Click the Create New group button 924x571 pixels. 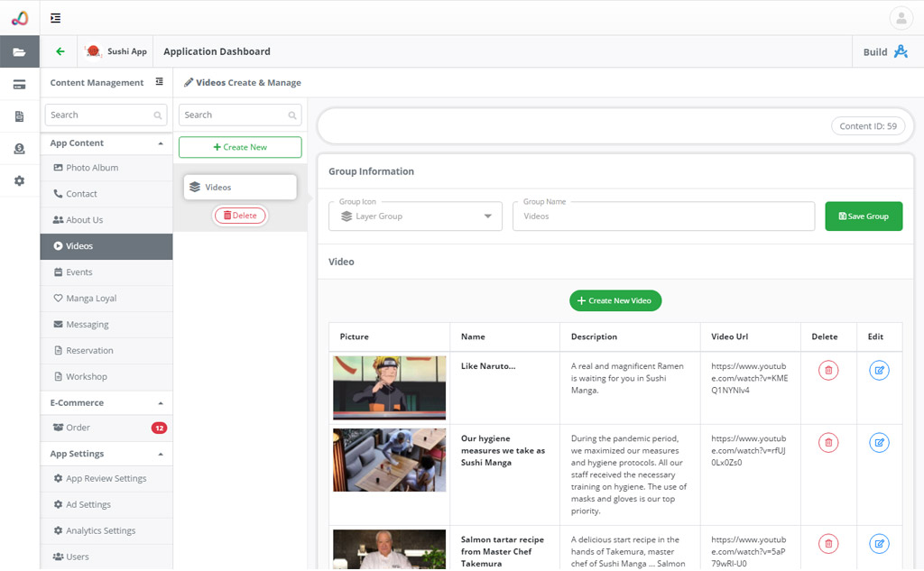pos(240,147)
